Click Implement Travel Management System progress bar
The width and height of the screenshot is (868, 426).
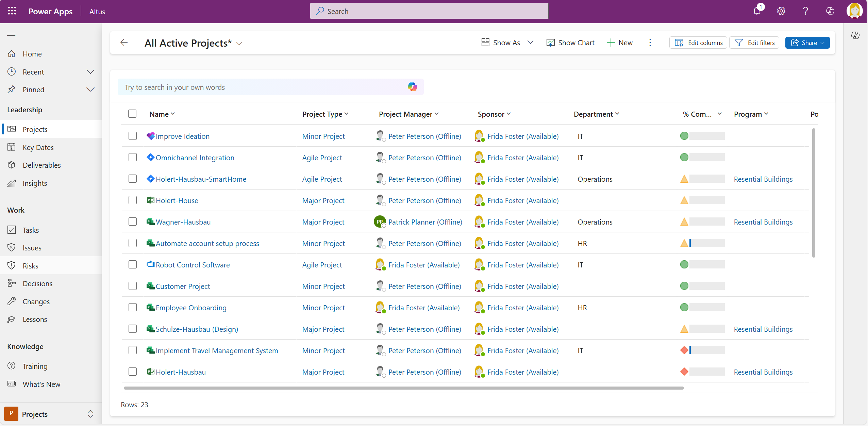point(707,350)
